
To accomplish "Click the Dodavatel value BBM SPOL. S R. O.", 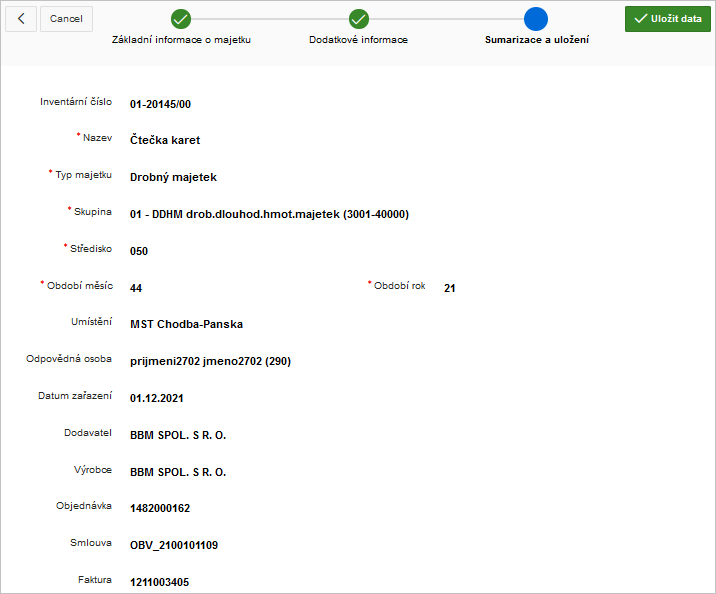I will 178,435.
